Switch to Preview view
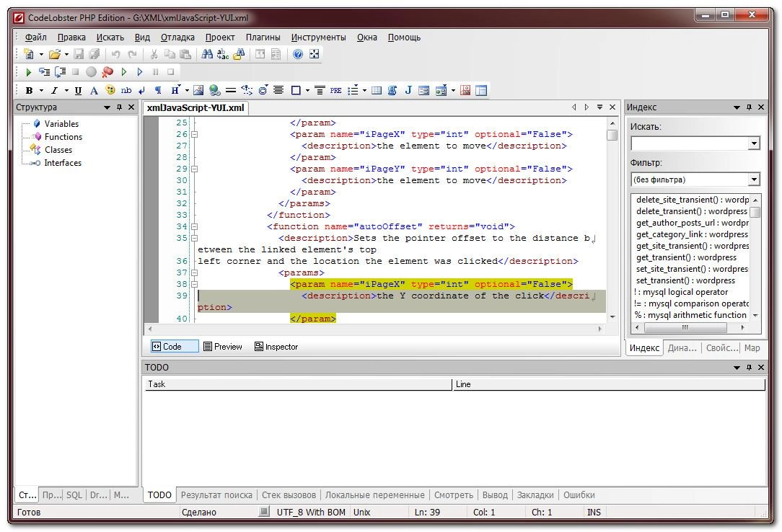The image size is (782, 532). point(223,347)
